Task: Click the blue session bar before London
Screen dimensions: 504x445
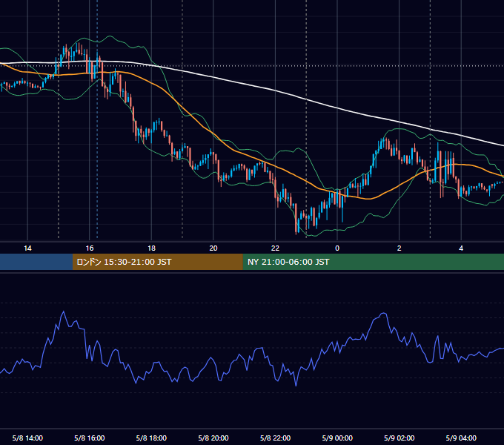Action: (36, 262)
